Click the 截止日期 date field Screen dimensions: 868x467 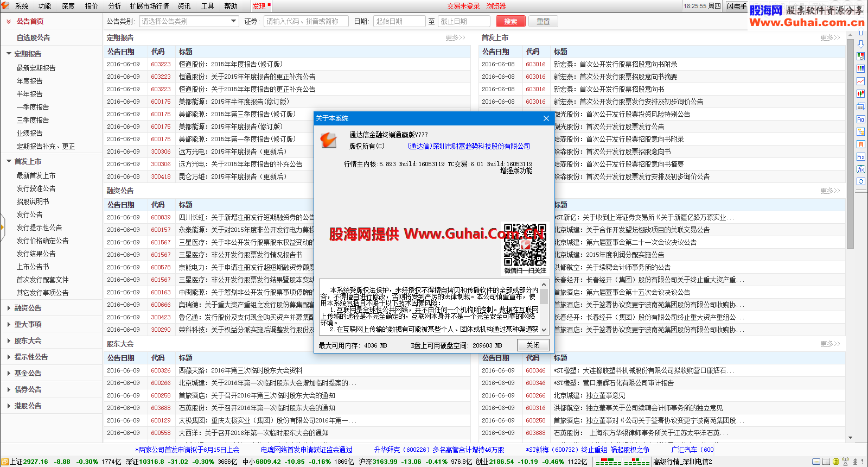(x=464, y=21)
